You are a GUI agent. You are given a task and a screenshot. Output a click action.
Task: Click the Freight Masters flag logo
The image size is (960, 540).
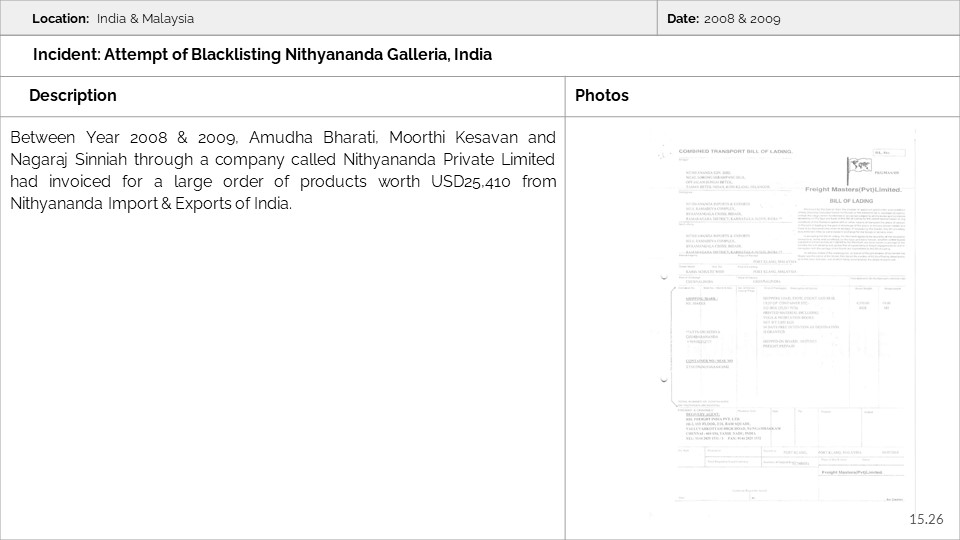(857, 167)
